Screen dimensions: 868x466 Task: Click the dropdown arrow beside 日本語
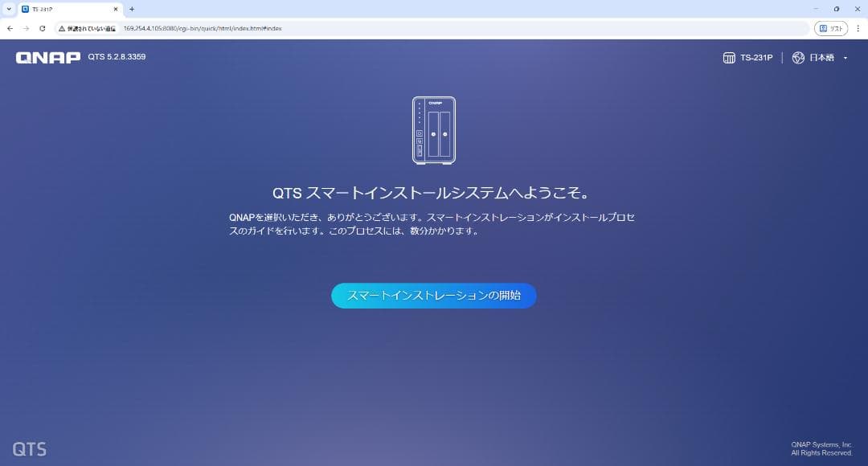pyautogui.click(x=845, y=58)
